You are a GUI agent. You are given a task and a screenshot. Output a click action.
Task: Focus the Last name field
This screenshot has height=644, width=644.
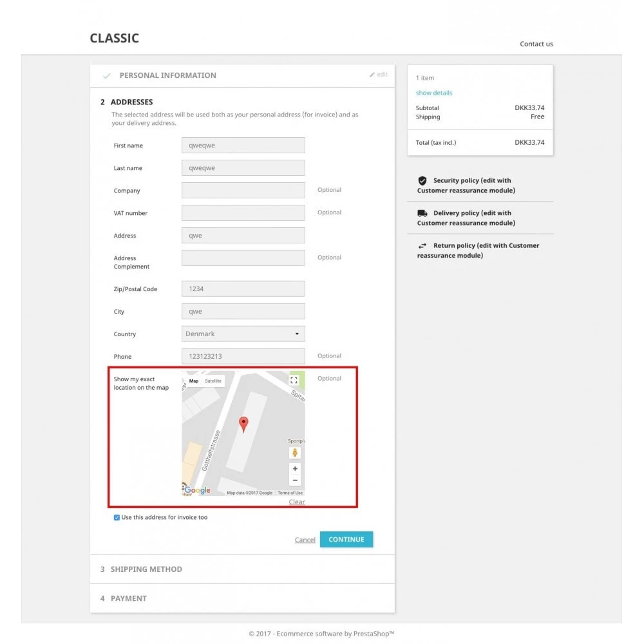click(243, 168)
